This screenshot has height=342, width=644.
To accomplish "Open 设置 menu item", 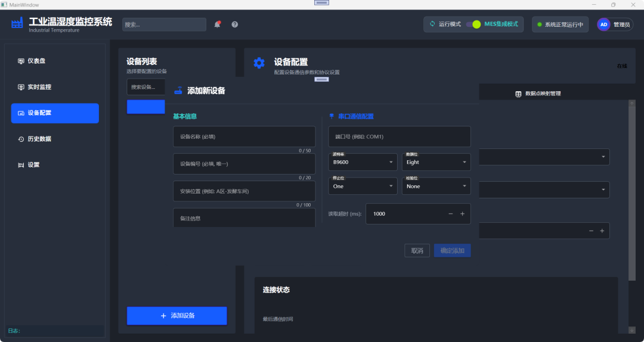I will pos(55,165).
